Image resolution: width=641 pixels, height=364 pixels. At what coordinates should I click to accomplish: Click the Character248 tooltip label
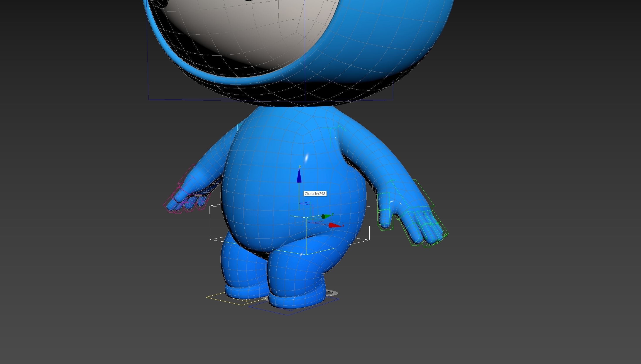click(315, 194)
